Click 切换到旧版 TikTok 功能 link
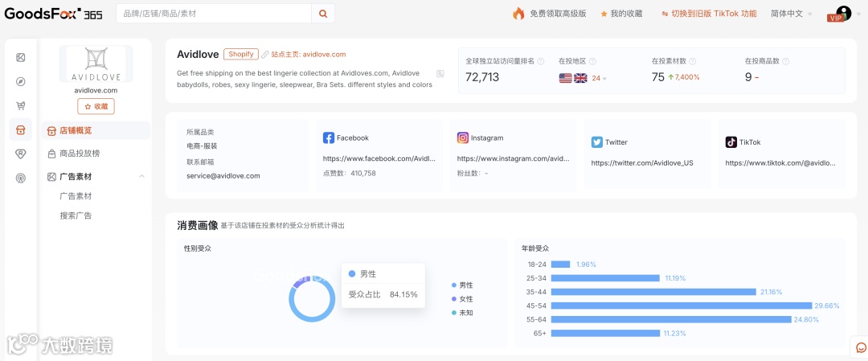The width and height of the screenshot is (868, 361). [714, 14]
